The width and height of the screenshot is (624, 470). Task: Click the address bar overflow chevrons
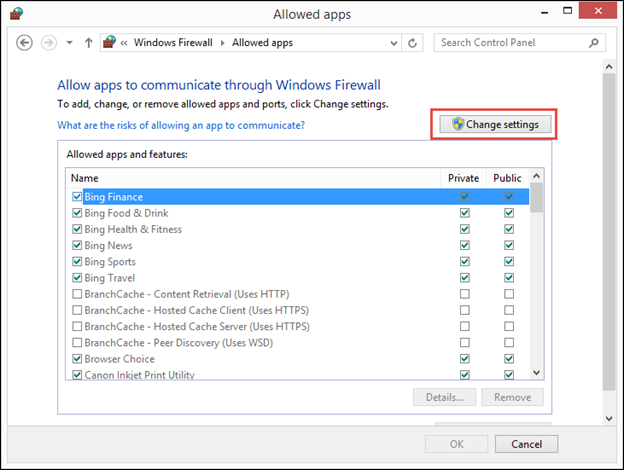pyautogui.click(x=124, y=43)
